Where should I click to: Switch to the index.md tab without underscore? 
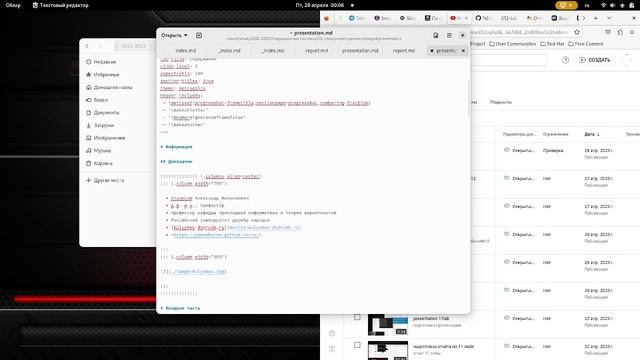[x=186, y=51]
